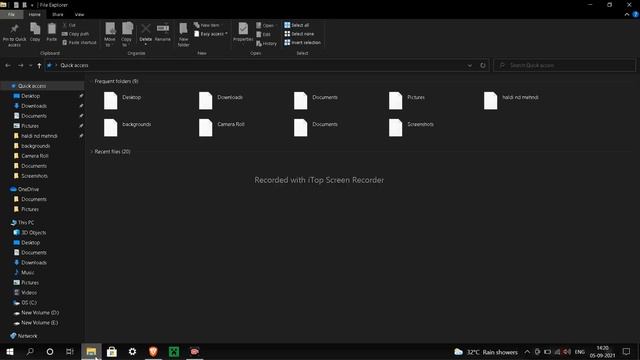
Task: Select New Volume (D:) in navigation pane
Action: (40, 313)
